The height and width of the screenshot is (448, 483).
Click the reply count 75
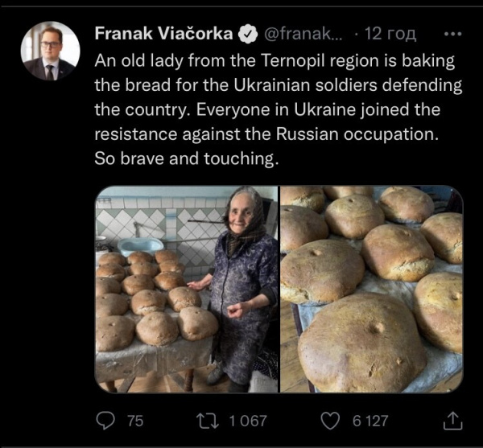click(x=135, y=420)
